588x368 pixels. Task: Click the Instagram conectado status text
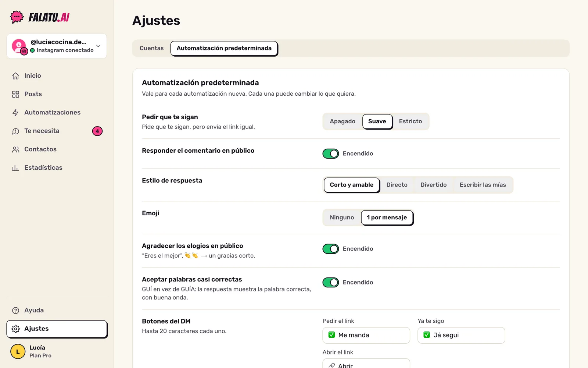[65, 50]
